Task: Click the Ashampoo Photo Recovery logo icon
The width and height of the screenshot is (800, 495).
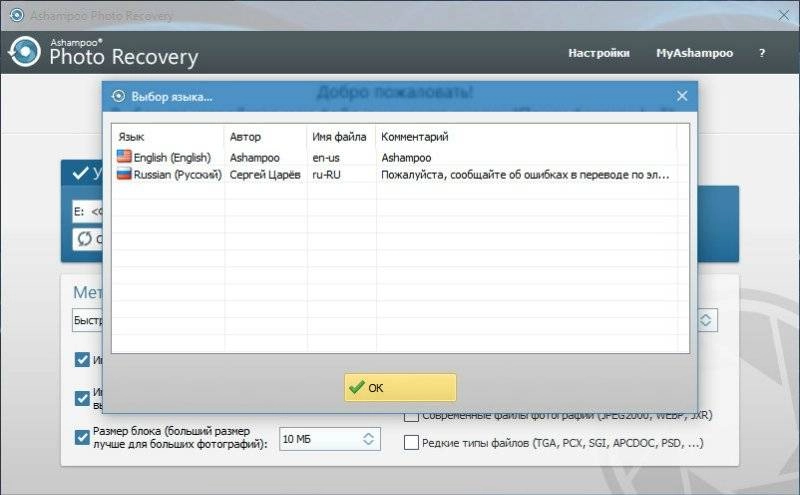Action: (x=24, y=52)
